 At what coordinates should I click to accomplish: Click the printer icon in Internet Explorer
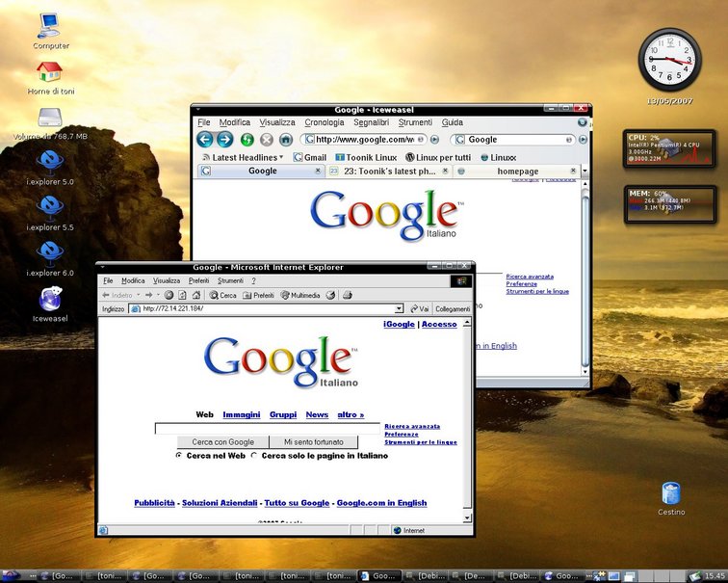tap(348, 295)
